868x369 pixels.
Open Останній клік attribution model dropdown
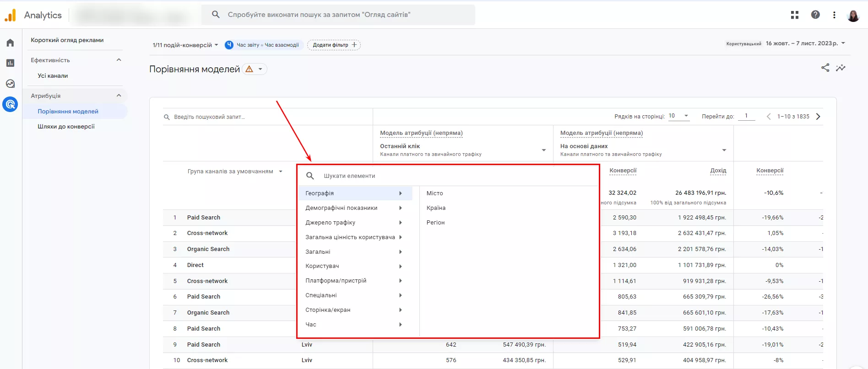pyautogui.click(x=463, y=150)
